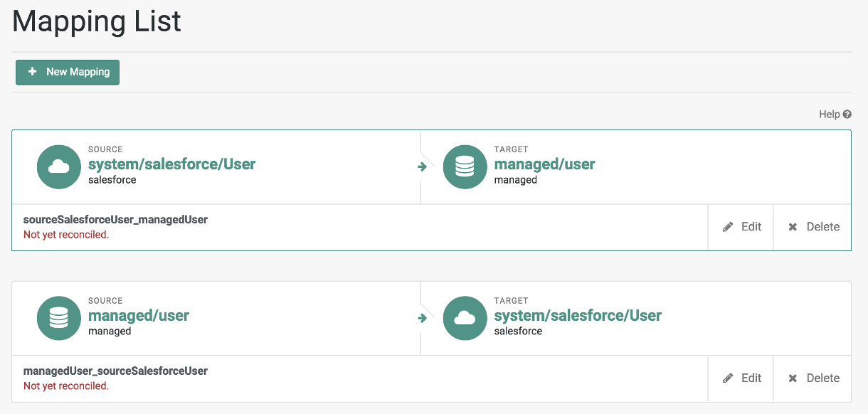Viewport: 868px width, 414px height.
Task: Open source managed/user in second mapping
Action: tap(139, 316)
